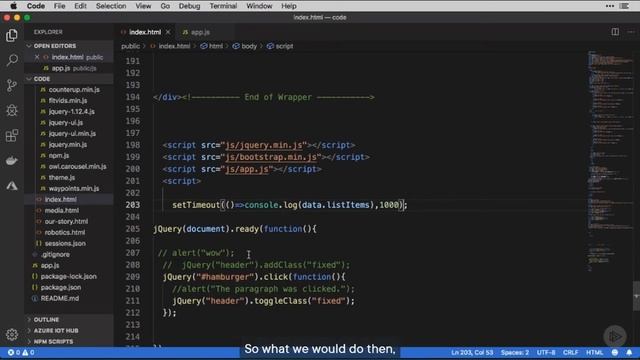Click 'script' in the breadcrumb
Screen dimensions: 640x360
[x=284, y=46]
